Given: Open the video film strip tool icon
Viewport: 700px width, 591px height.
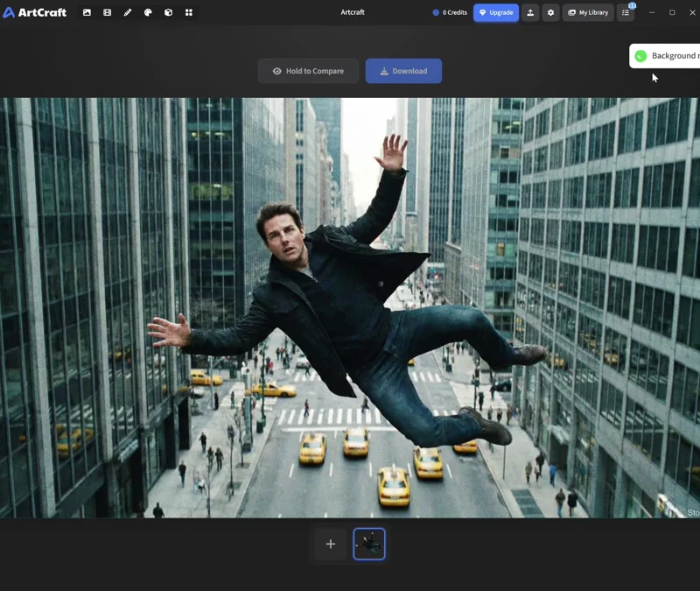Looking at the screenshot, I should click(x=107, y=12).
